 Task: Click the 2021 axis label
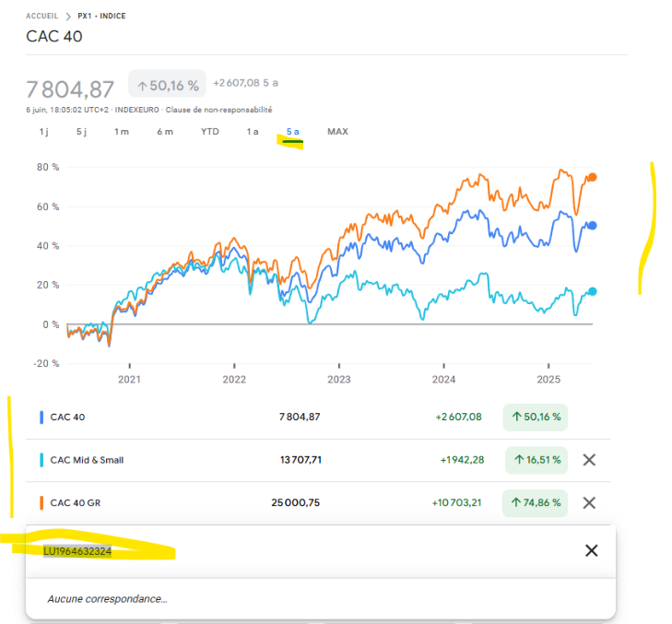point(129,380)
